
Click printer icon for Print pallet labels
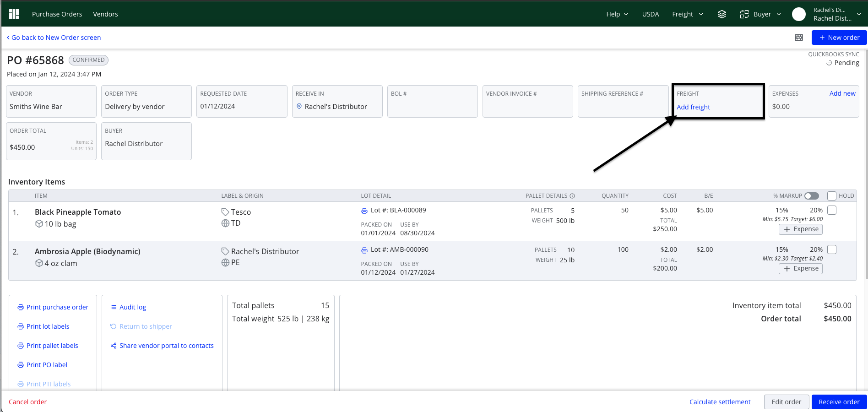click(x=21, y=346)
